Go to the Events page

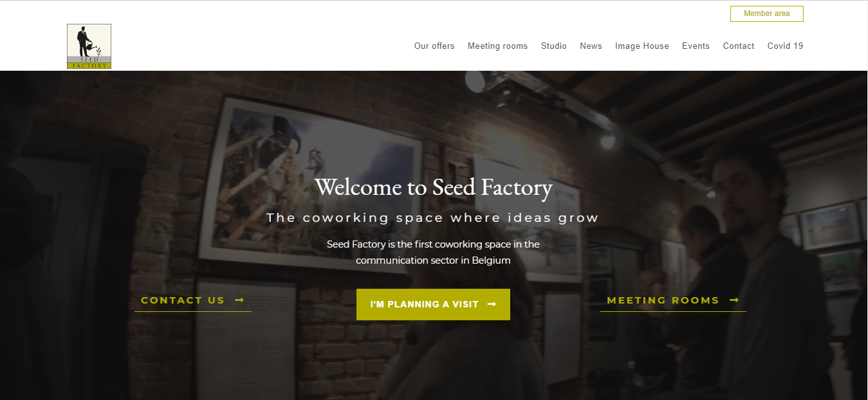coord(696,46)
